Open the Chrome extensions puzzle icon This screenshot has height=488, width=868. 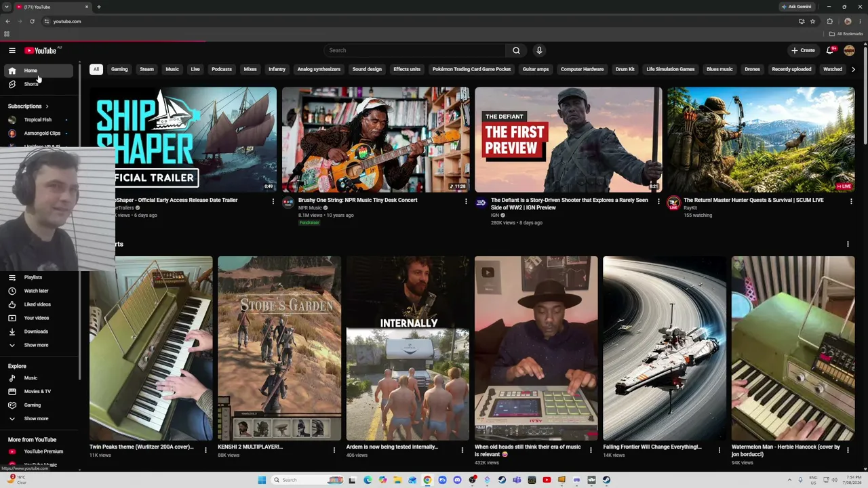[829, 21]
